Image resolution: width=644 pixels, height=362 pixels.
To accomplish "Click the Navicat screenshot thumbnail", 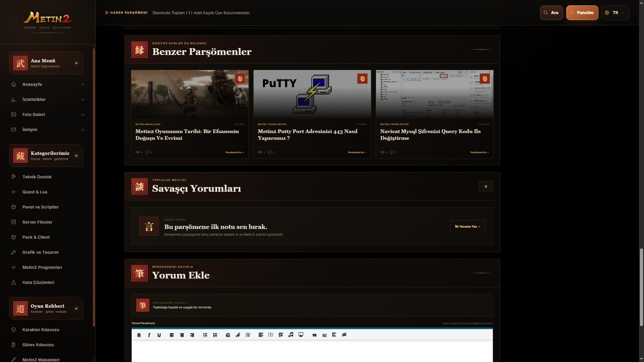I will [x=435, y=94].
